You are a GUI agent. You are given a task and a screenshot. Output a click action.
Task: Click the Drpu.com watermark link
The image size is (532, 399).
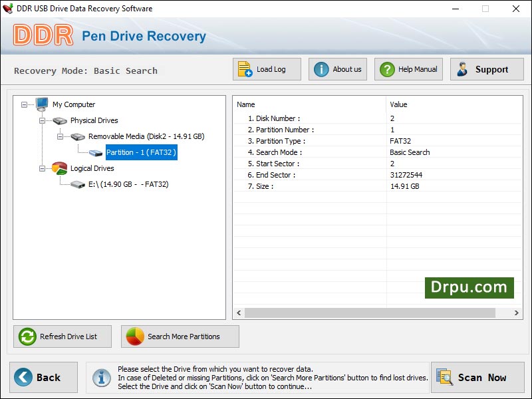[x=469, y=288]
